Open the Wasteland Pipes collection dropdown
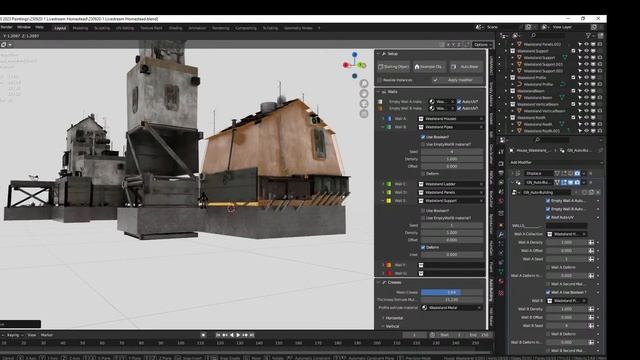The image size is (640, 360). (451, 127)
